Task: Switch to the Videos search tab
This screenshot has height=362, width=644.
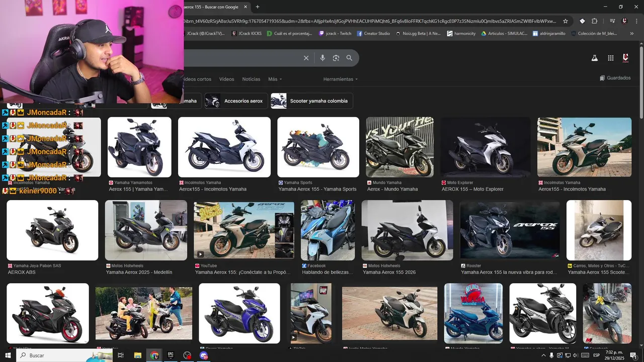Action: (x=226, y=79)
